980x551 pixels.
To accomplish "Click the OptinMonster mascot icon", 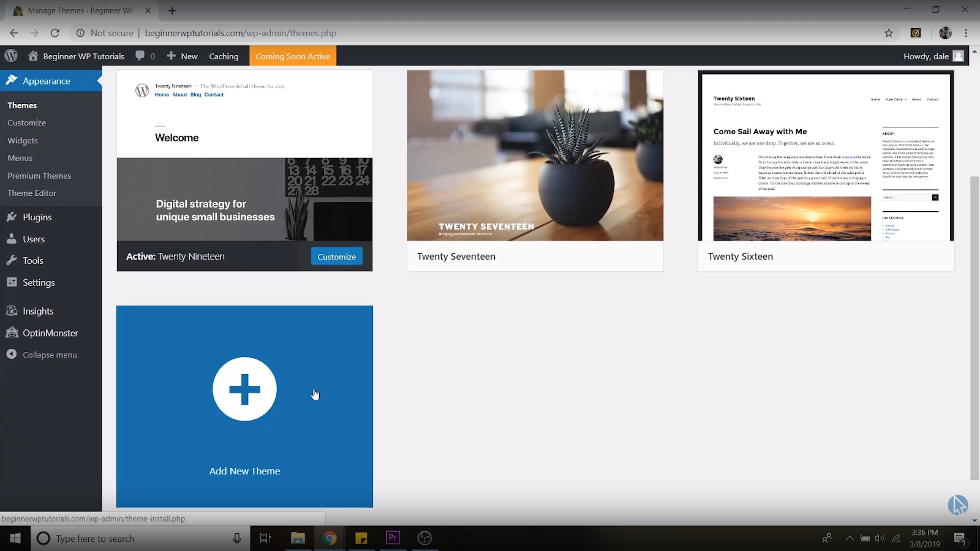I will coord(12,332).
